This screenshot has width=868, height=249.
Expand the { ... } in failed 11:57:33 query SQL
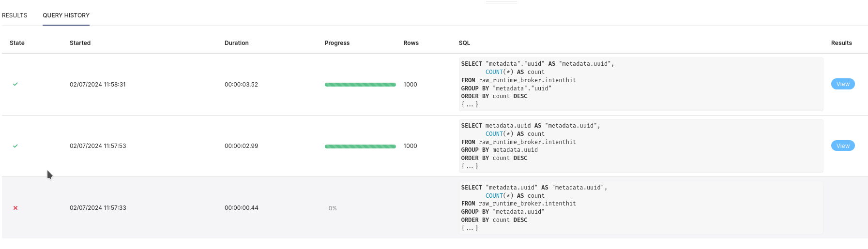470,228
